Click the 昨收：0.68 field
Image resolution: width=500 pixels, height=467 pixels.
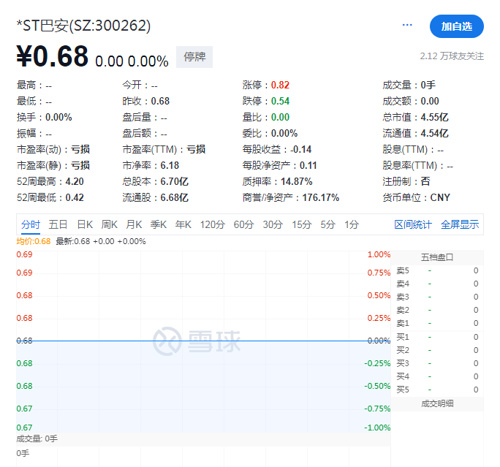tap(146, 101)
